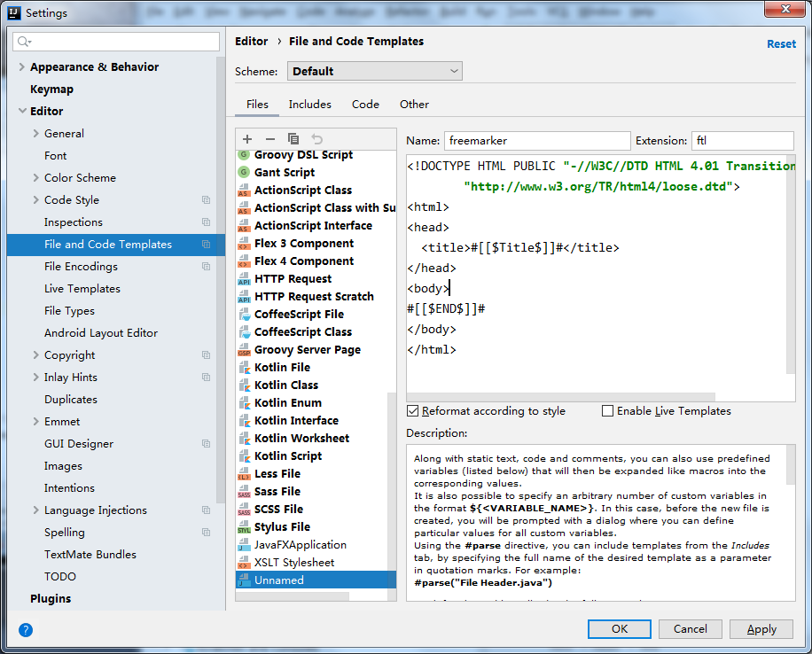Click the Copy template icon
The height and width of the screenshot is (654, 812).
tap(293, 139)
